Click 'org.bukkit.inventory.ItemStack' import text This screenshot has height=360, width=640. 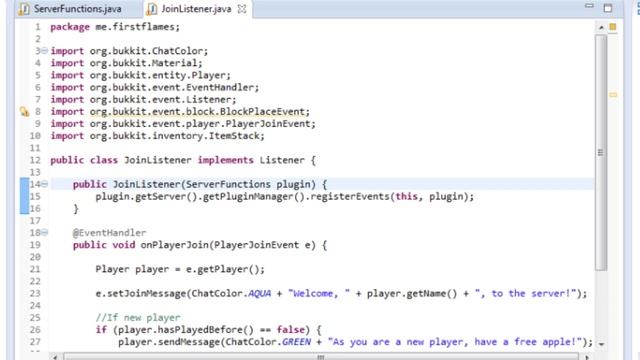[x=175, y=136]
